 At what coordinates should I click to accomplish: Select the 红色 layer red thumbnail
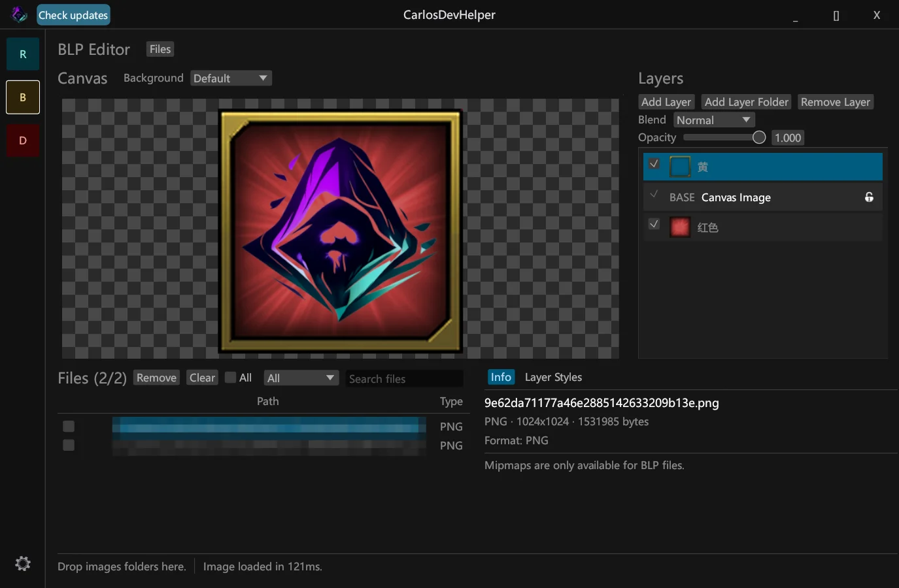(x=680, y=227)
